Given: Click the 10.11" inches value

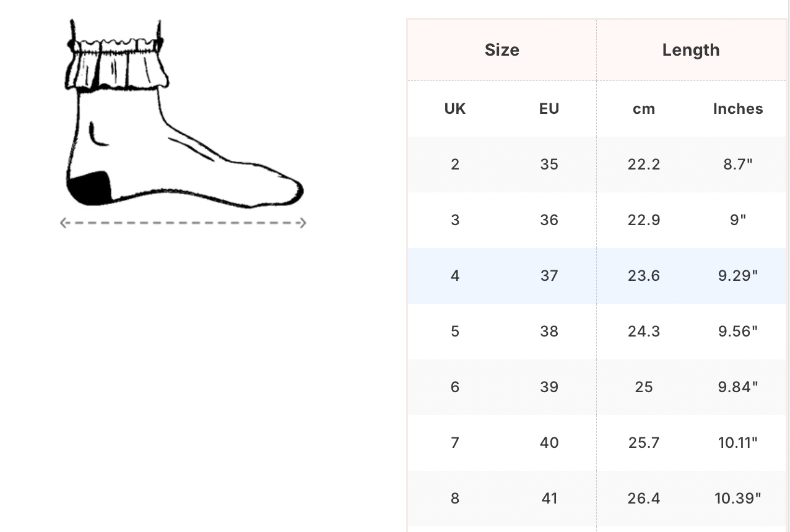Looking at the screenshot, I should (738, 443).
